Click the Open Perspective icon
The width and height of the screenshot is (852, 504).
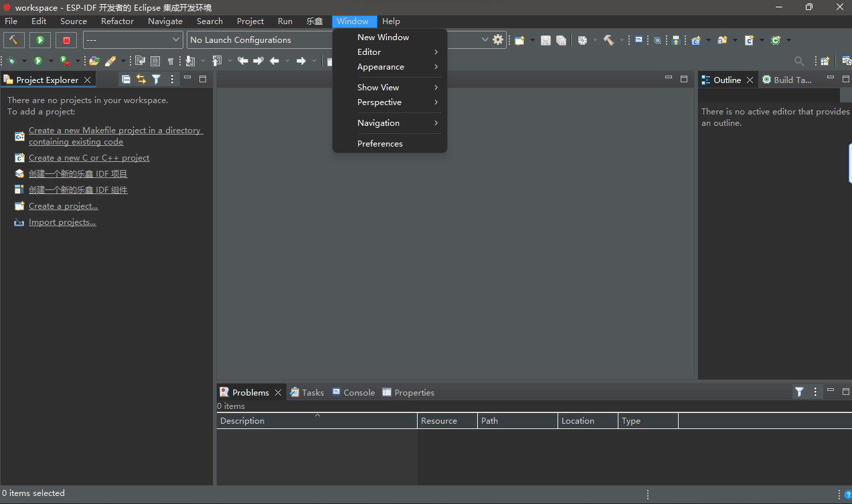coord(825,61)
